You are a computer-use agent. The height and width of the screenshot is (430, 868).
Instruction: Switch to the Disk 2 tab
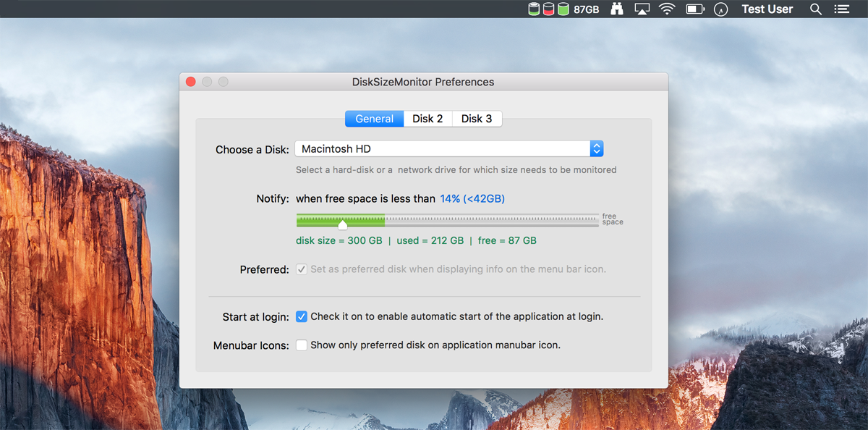point(427,119)
